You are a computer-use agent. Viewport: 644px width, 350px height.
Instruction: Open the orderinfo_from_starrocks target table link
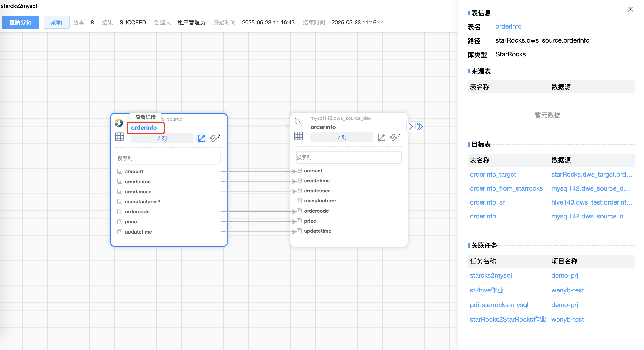click(x=506, y=188)
